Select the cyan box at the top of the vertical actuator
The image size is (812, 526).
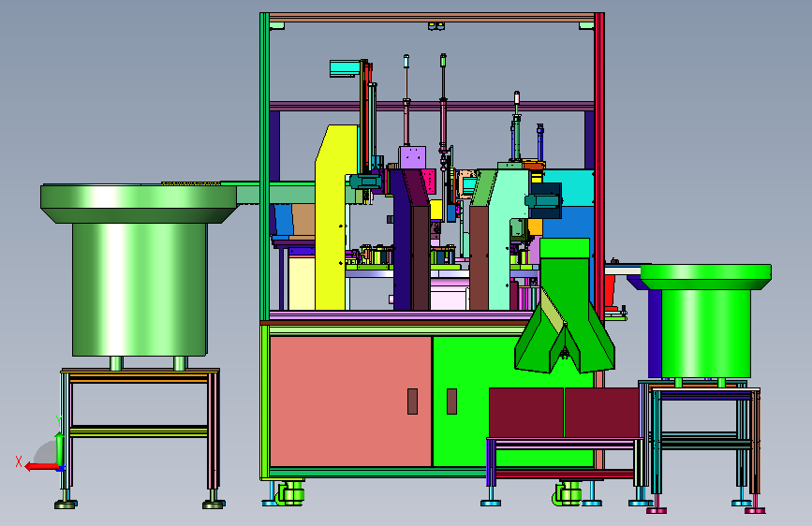(x=345, y=68)
